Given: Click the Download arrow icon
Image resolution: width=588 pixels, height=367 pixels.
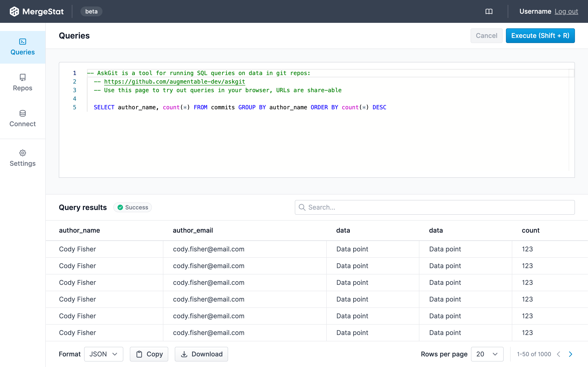Looking at the screenshot, I should (184, 354).
